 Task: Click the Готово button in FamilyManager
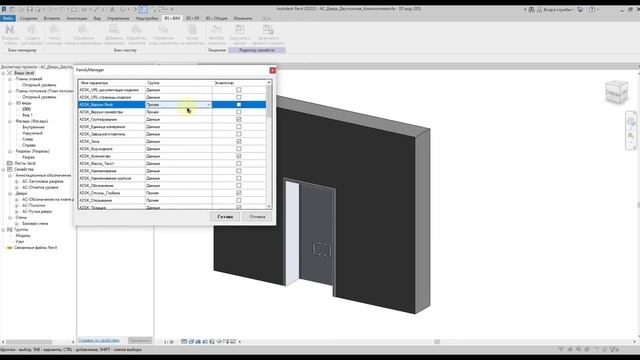tap(225, 217)
